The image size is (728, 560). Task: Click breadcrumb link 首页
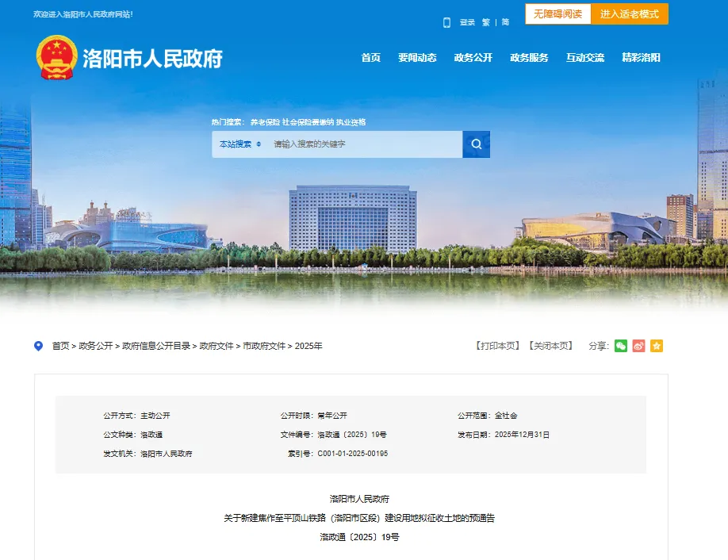pos(60,346)
